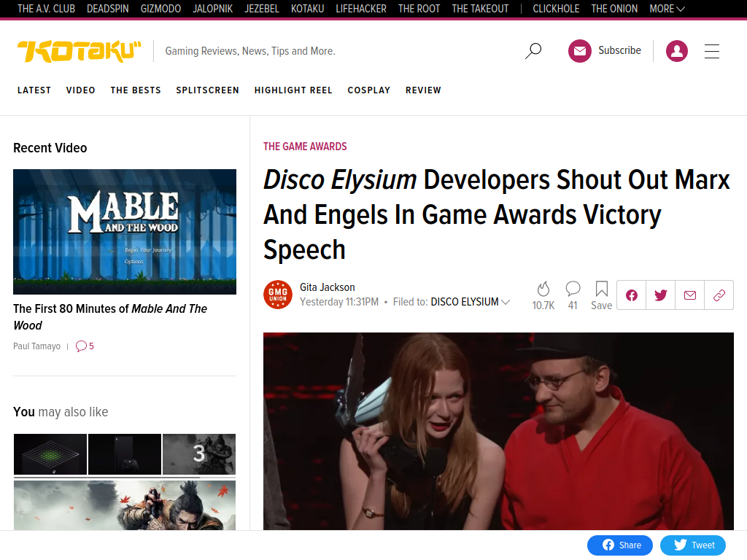747x560 pixels.
Task: Open the search magnifier icon
Action: point(533,50)
